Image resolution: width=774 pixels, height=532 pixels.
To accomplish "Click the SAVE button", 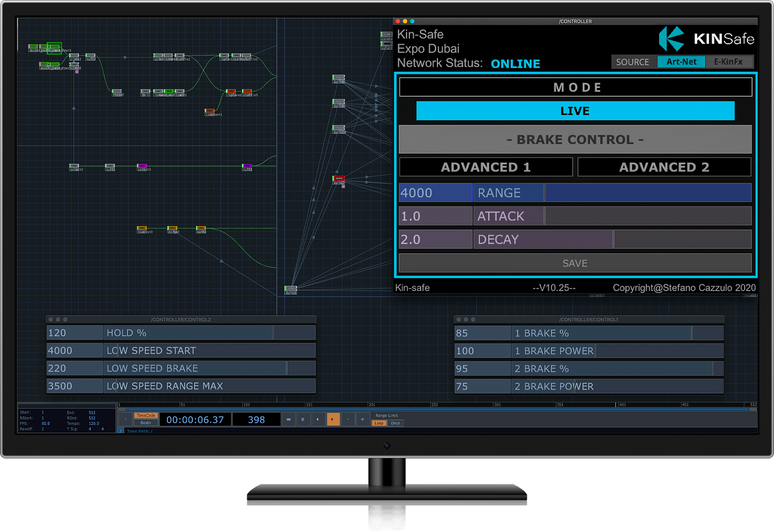I will (575, 263).
